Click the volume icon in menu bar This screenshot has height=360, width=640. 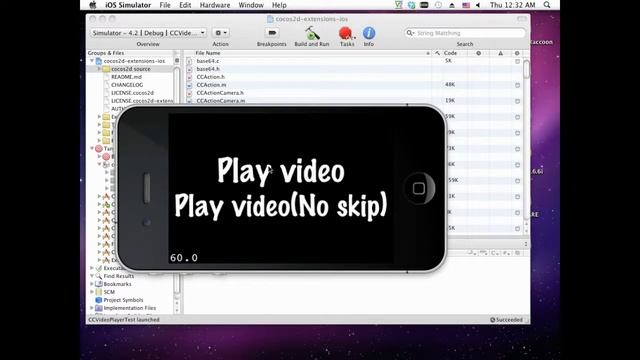click(478, 5)
